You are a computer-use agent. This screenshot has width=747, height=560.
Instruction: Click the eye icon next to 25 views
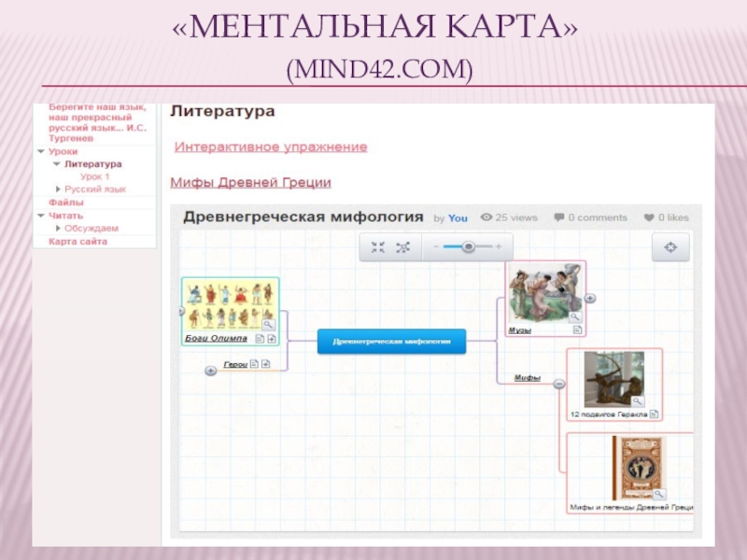coord(486,217)
